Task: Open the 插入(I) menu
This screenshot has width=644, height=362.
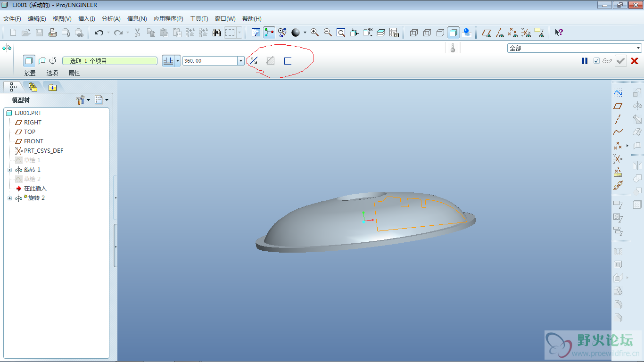Action: [86, 19]
